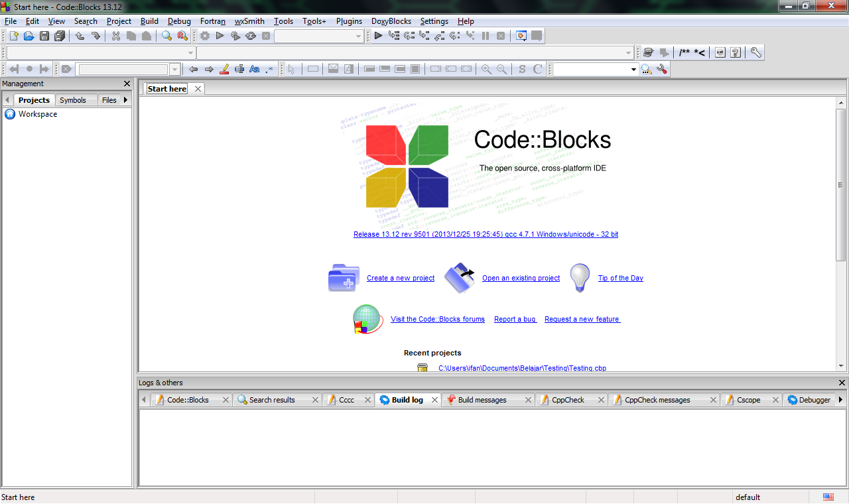Viewport: 849px width, 504px height.
Task: Click the Open file folder icon
Action: pos(29,36)
